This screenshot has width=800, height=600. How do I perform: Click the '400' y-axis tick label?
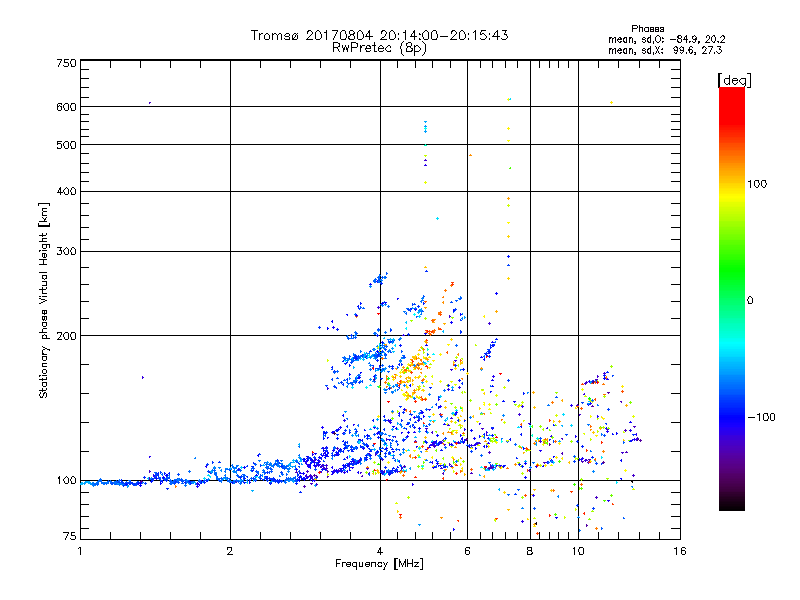tap(66, 192)
